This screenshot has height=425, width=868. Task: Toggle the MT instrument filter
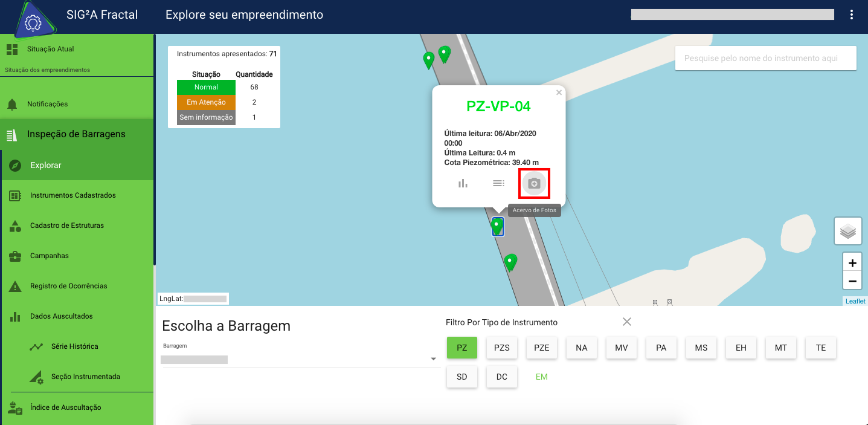[781, 348]
